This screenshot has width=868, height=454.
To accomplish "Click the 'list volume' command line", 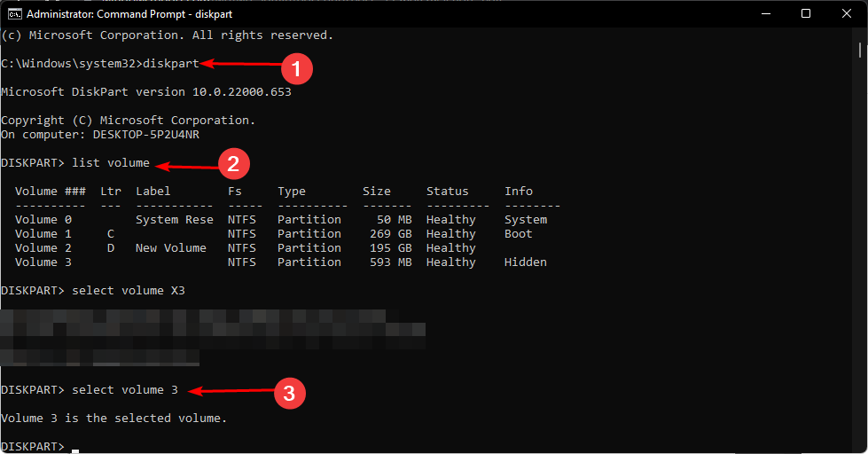I will (x=75, y=163).
